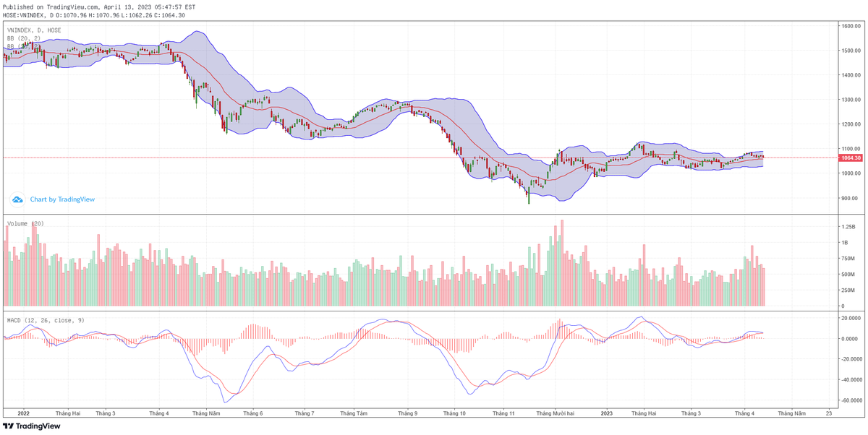This screenshot has height=435, width=868.
Task: Open the 'Chart by TradingView' link
Action: (62, 199)
